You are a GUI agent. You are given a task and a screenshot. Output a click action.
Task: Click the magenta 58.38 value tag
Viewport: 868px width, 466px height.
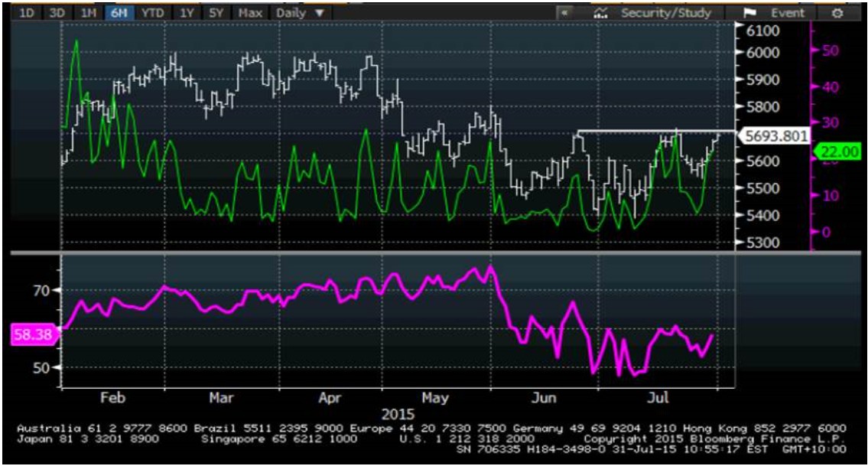tap(33, 334)
